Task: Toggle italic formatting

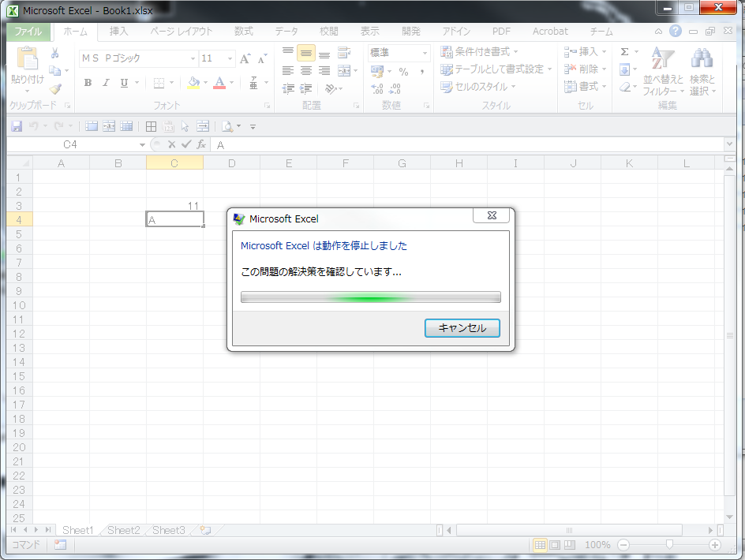Action: pyautogui.click(x=106, y=83)
